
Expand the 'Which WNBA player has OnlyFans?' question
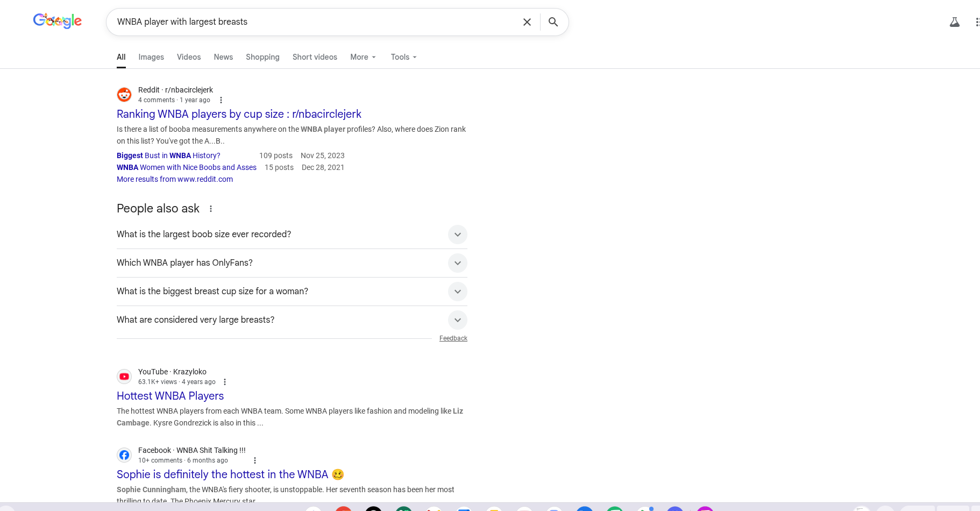point(457,263)
